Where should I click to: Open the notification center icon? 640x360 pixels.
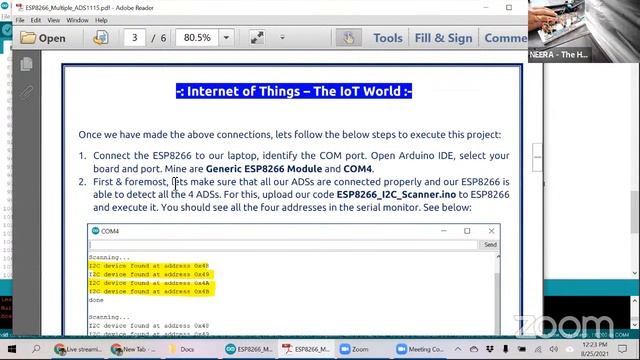tap(622, 349)
